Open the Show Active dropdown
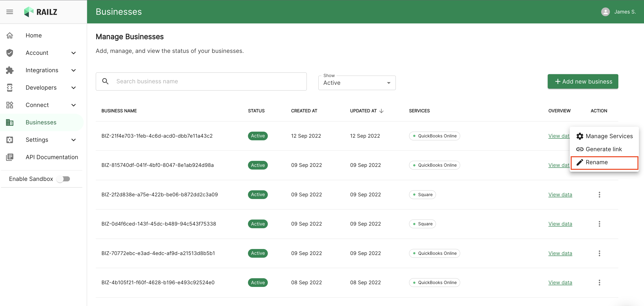644x306 pixels. tap(357, 83)
